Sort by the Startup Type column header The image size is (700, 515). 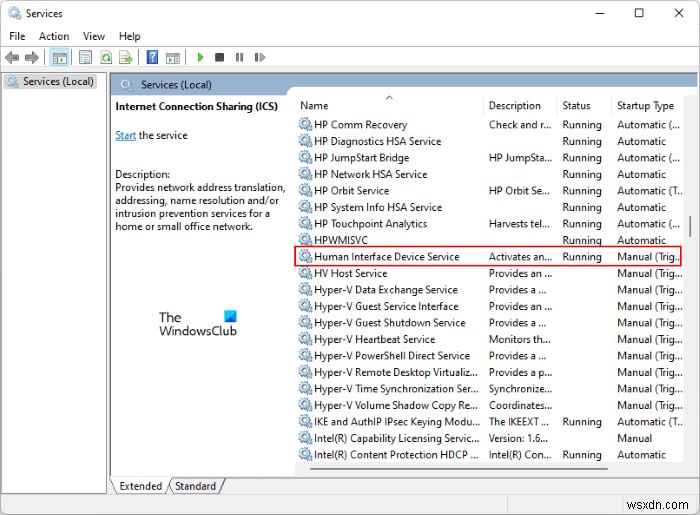point(646,105)
